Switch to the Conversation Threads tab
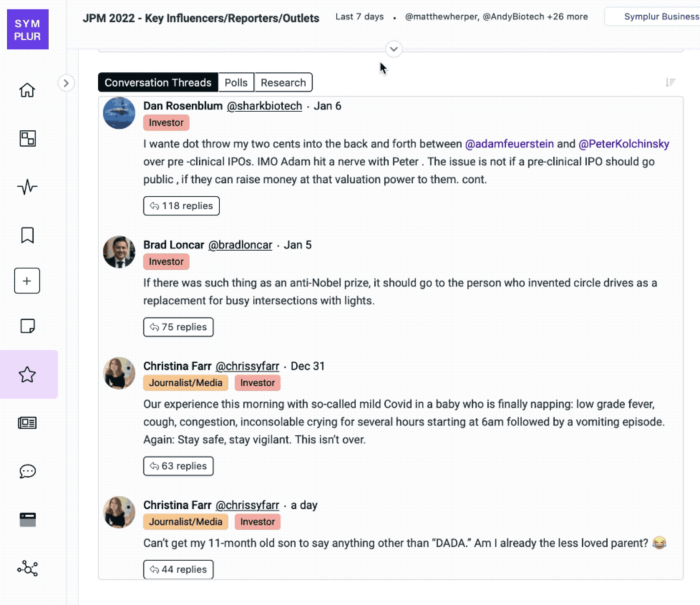Screen dimensions: 700x605 158,82
